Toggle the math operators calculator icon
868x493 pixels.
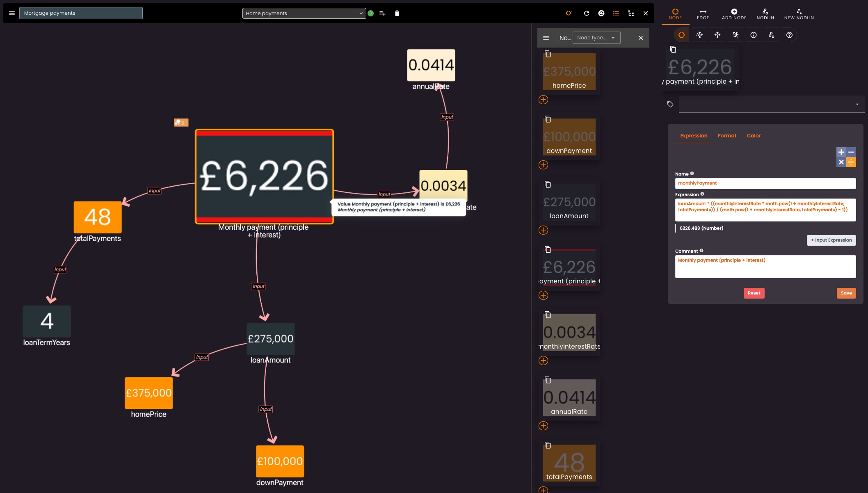pos(846,157)
